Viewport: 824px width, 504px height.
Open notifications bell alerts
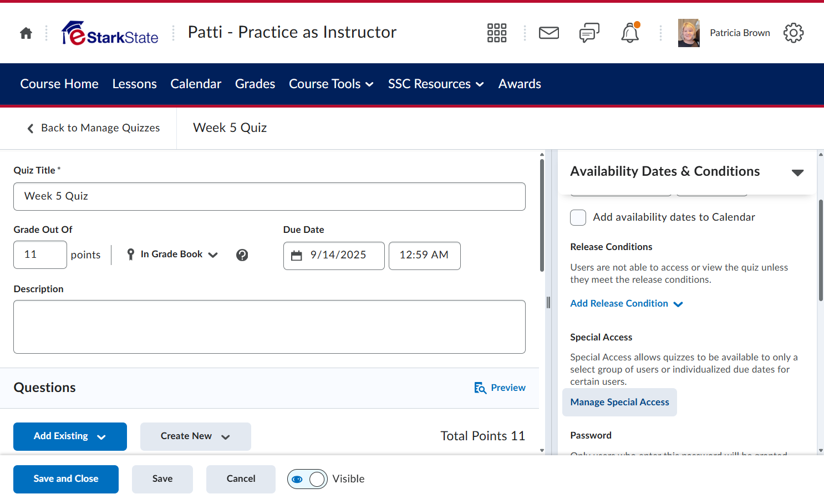(x=630, y=33)
